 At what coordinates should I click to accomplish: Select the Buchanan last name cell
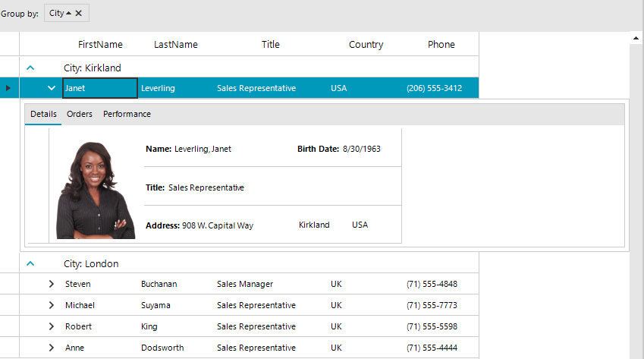[x=176, y=284]
